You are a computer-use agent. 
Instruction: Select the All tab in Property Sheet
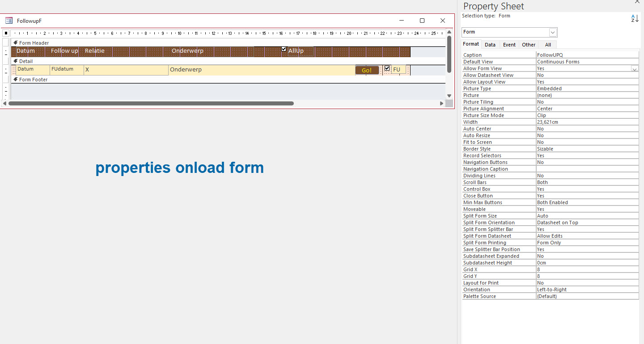pos(548,45)
